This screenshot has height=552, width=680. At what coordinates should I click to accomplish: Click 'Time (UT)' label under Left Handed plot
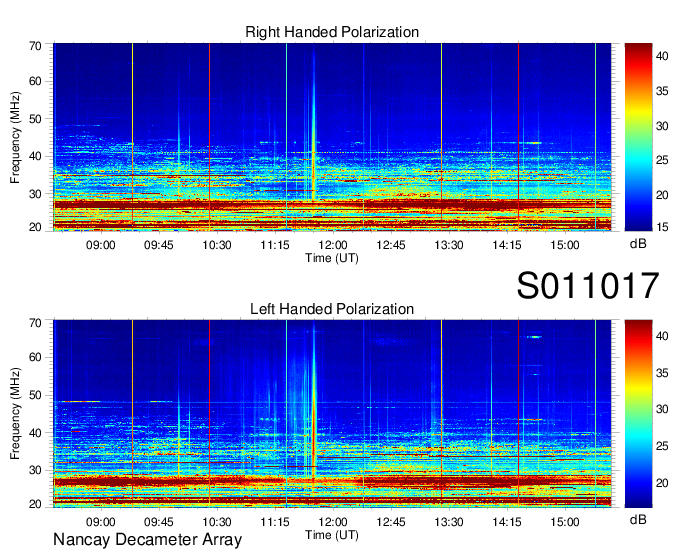(332, 535)
